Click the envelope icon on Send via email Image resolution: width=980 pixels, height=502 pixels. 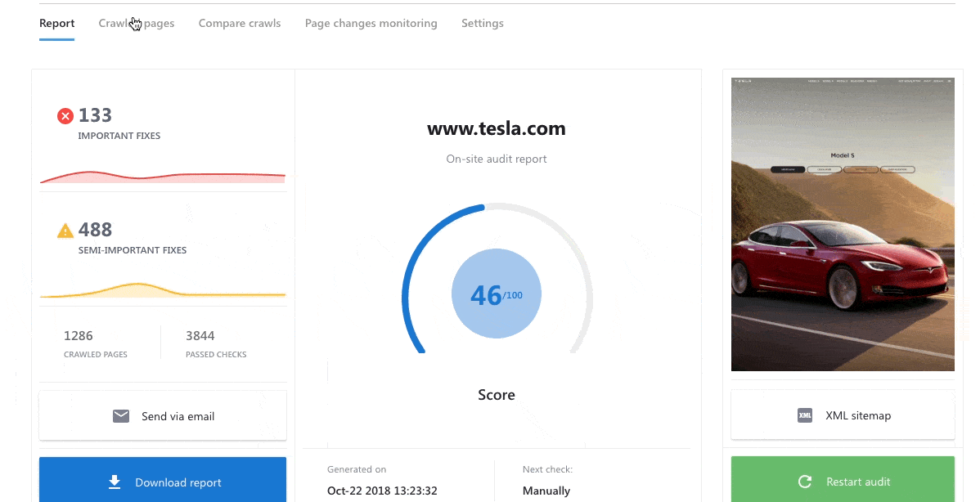[x=120, y=416]
